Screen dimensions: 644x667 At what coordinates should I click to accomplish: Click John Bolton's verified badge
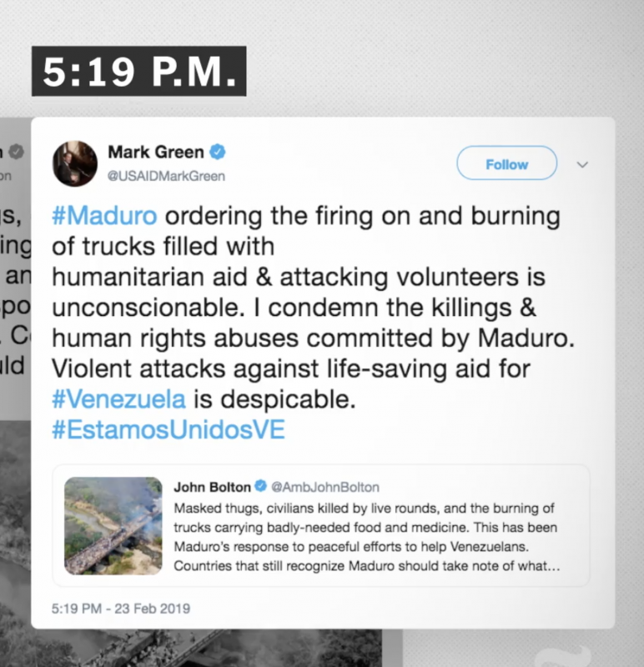coord(260,486)
